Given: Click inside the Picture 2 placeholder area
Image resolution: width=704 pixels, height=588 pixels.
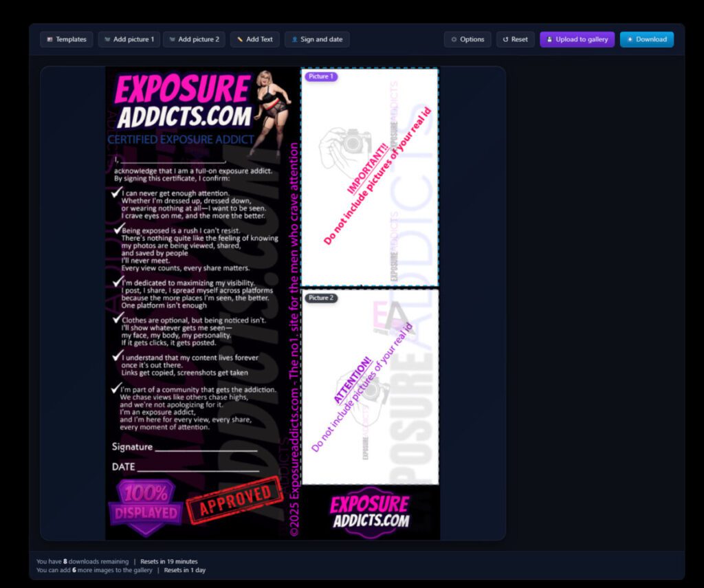Looking at the screenshot, I should (370, 413).
